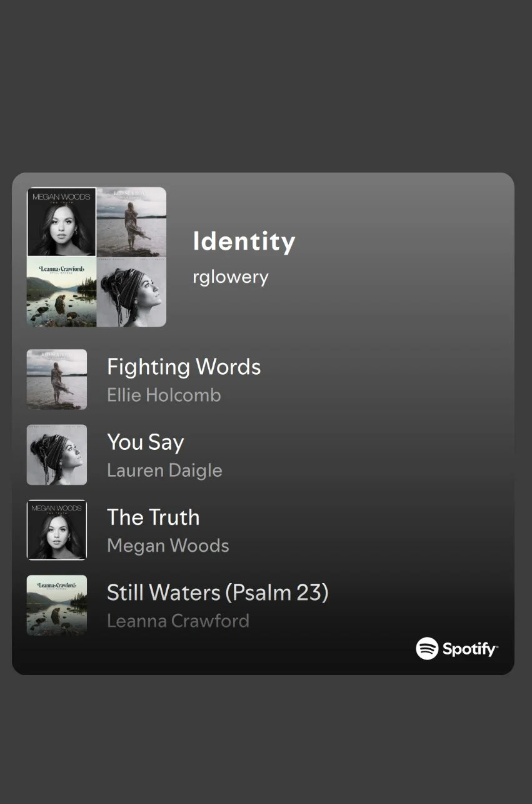Play The Truth track title
532x804 pixels.
[153, 517]
